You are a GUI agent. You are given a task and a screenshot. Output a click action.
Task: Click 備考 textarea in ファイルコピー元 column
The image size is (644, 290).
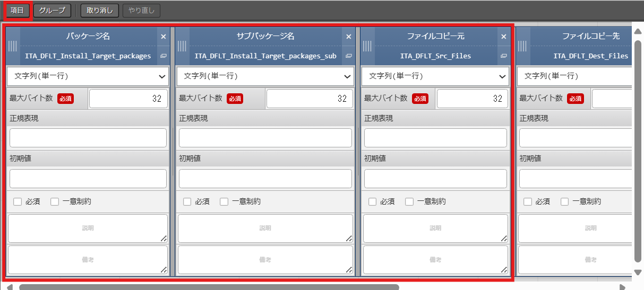point(435,260)
